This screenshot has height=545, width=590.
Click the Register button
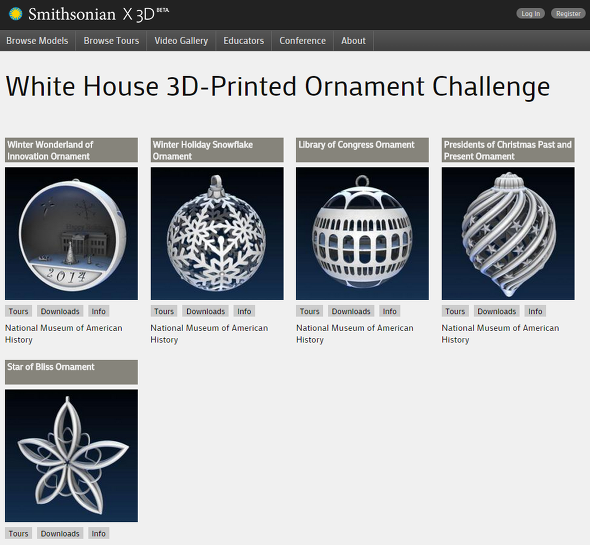pyautogui.click(x=568, y=14)
